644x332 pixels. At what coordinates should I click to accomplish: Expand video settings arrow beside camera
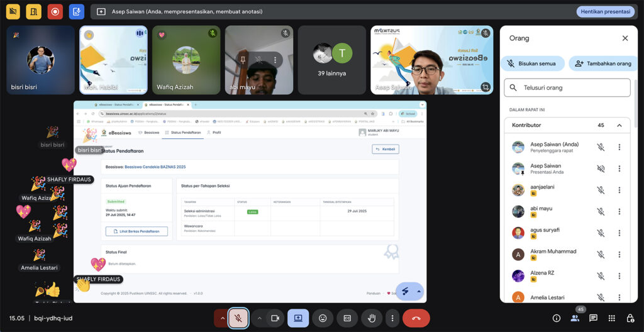coord(259,318)
